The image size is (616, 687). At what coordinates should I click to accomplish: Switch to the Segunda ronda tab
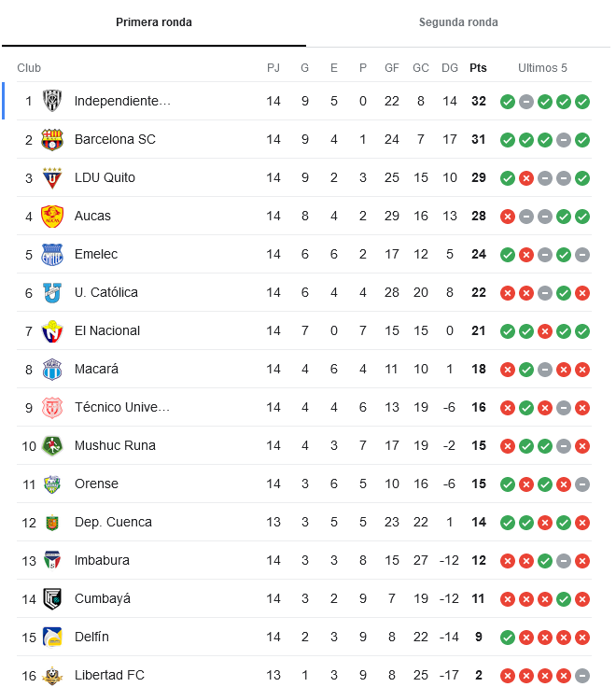coord(458,22)
